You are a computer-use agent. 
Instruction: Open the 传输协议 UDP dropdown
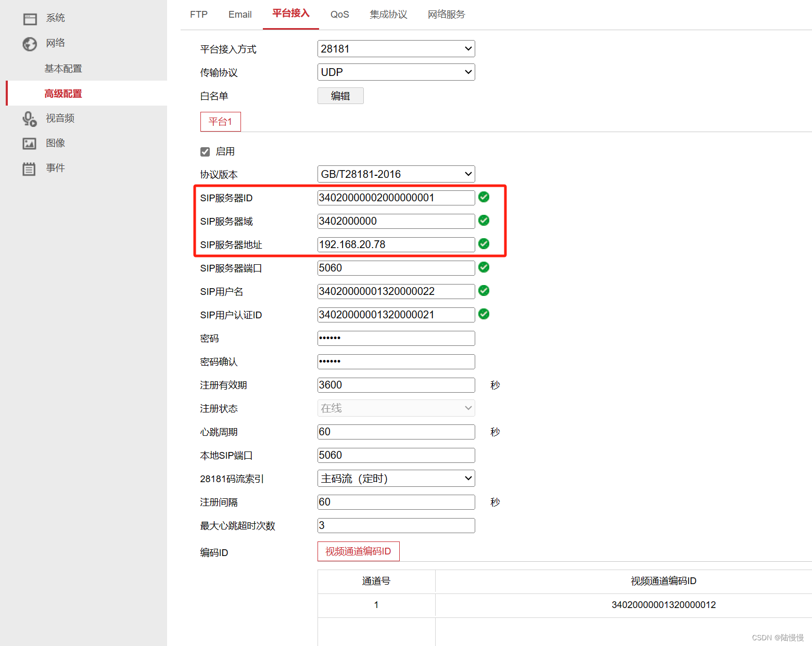(396, 72)
